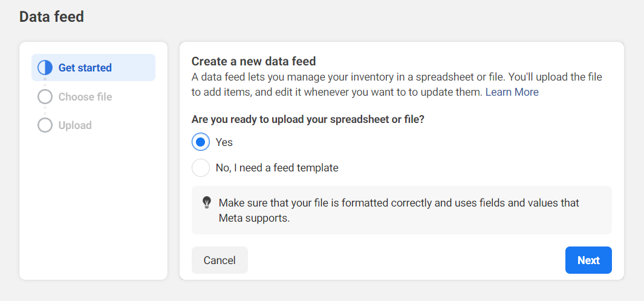The width and height of the screenshot is (644, 301).
Task: Click the question about uploading your spreadsheet
Action: [x=308, y=120]
